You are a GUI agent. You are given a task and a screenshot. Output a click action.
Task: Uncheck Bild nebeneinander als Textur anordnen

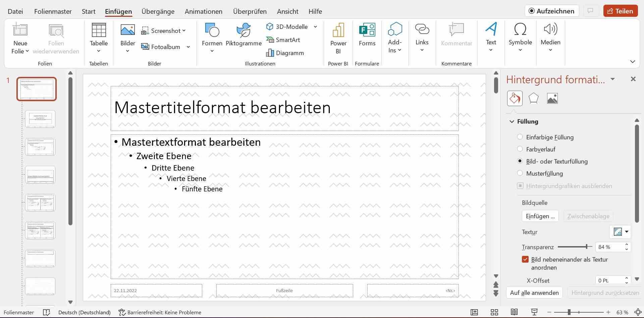[525, 259]
